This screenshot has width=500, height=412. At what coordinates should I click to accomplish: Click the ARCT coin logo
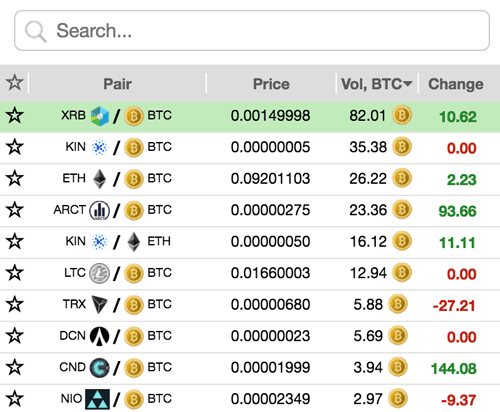(99, 210)
